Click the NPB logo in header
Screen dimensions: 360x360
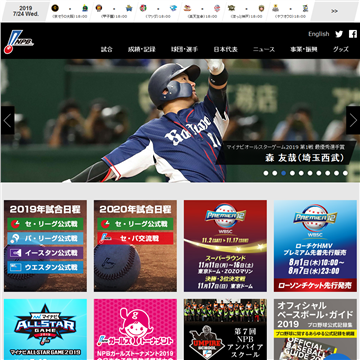pos(19,41)
